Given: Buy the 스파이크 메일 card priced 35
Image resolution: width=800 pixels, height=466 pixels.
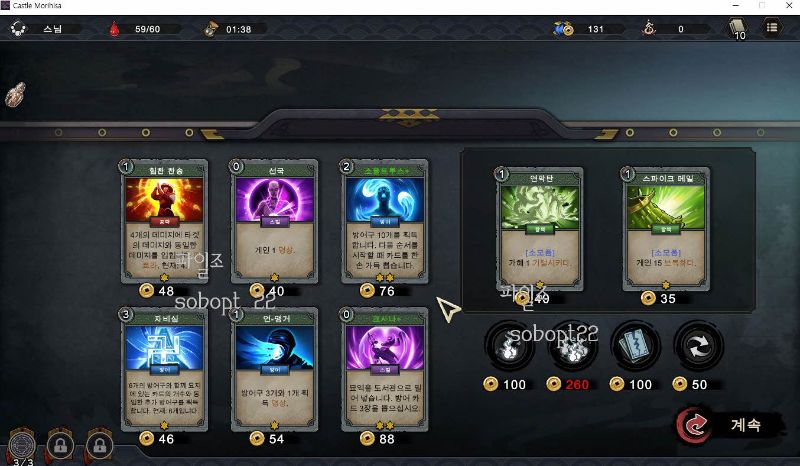Looking at the screenshot, I should click(x=666, y=229).
